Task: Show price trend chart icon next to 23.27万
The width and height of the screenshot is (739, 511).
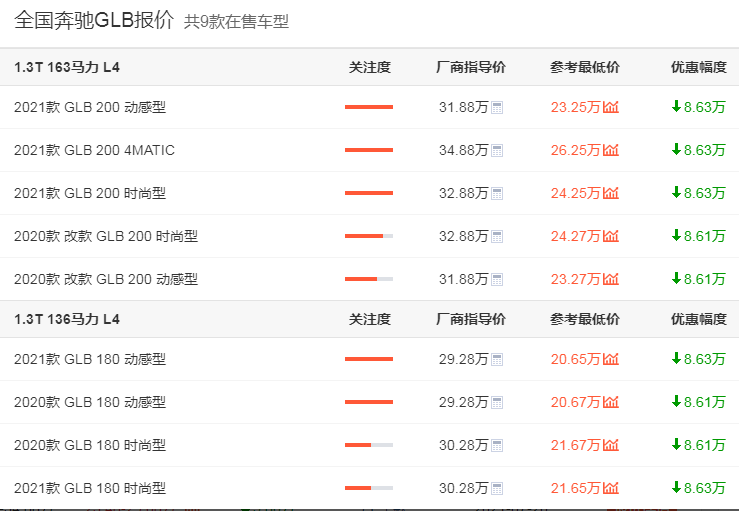Action: pos(611,279)
